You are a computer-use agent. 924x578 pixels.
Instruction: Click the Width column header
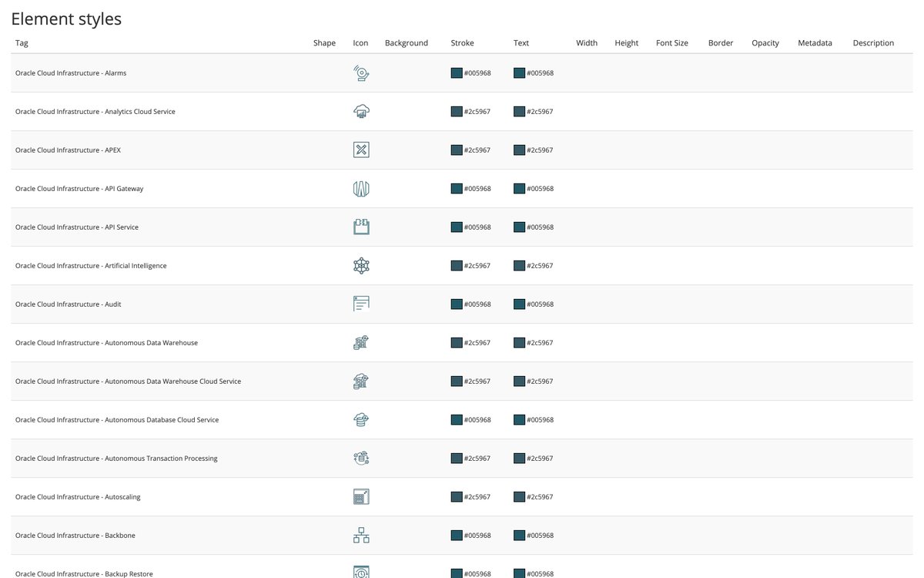click(x=587, y=43)
